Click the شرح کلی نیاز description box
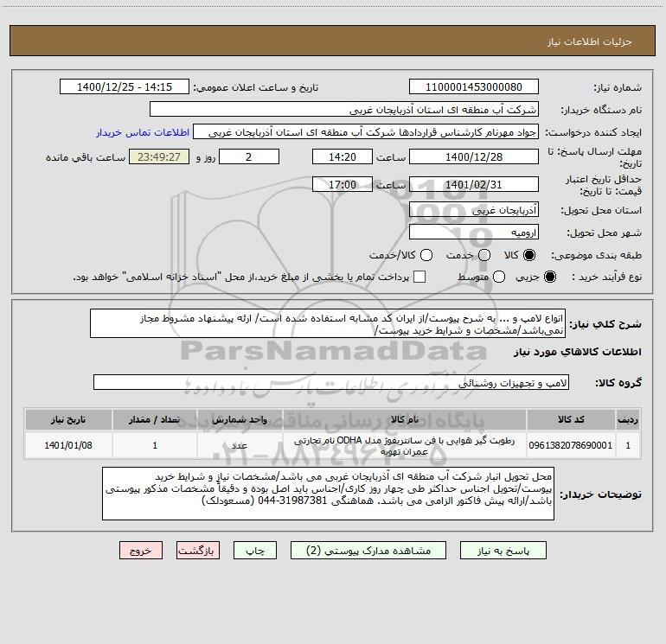This screenshot has width=666, height=644. 328,324
